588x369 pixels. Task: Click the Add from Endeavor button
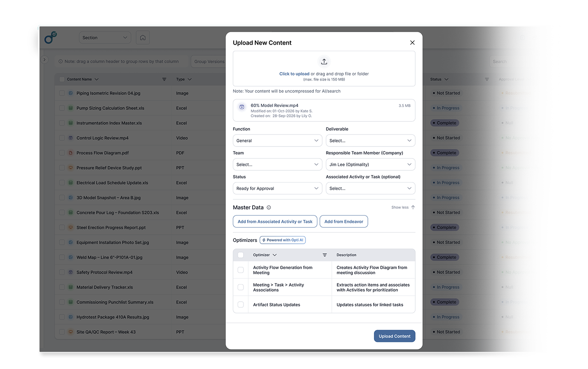coord(344,222)
